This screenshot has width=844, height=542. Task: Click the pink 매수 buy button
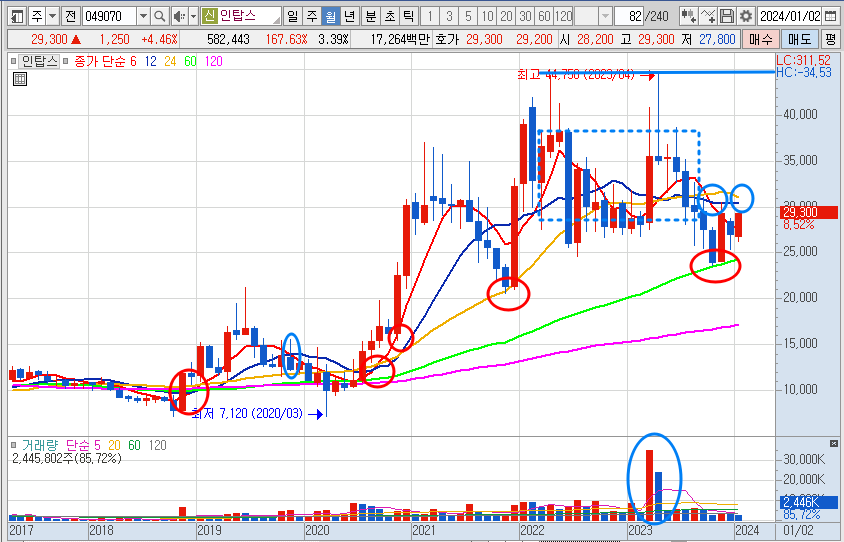point(761,39)
